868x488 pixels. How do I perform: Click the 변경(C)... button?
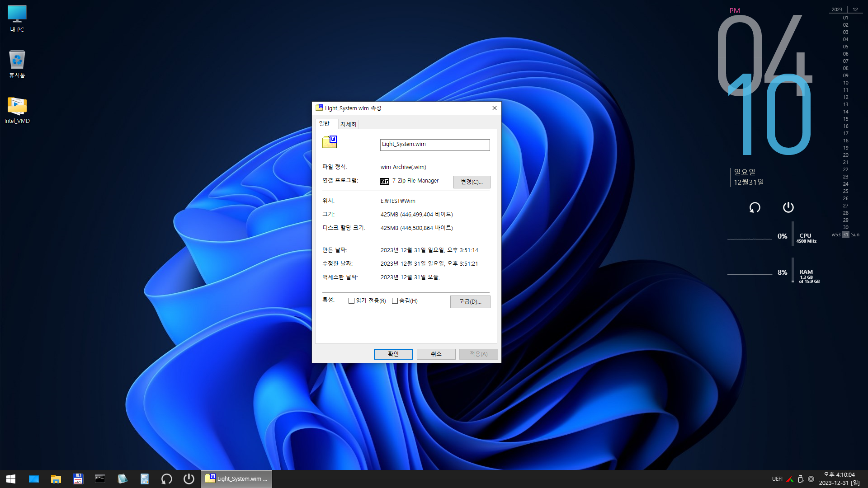pyautogui.click(x=472, y=182)
